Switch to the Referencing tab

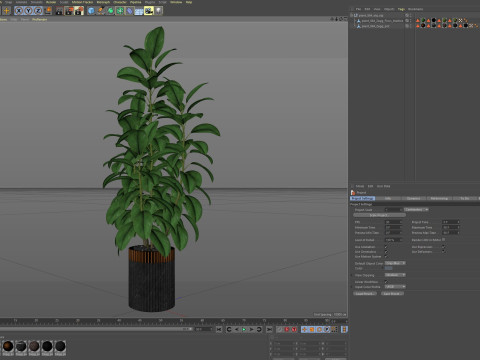point(439,198)
